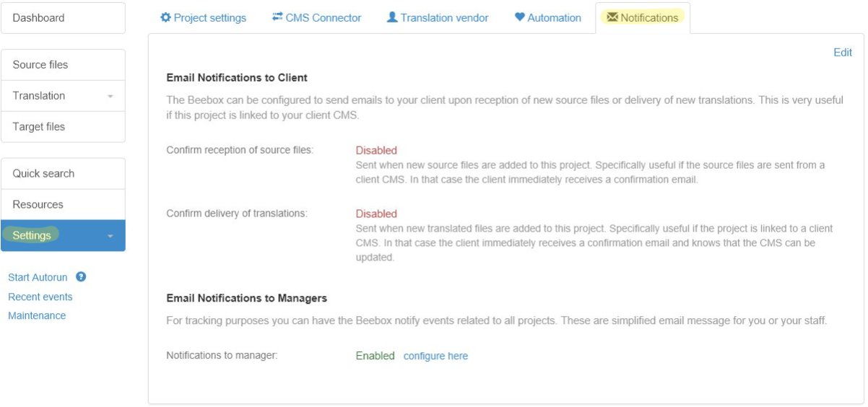Open Target files in the sidebar
868x407 pixels.
[x=39, y=127]
